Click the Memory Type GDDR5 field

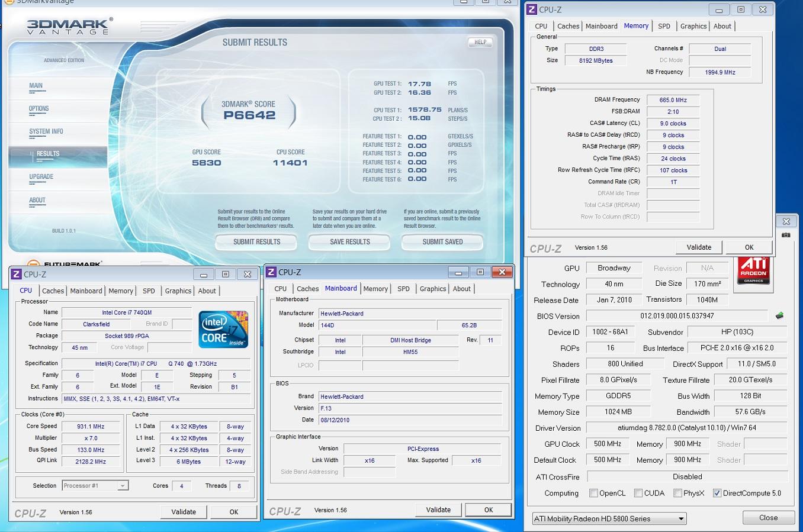click(x=618, y=396)
